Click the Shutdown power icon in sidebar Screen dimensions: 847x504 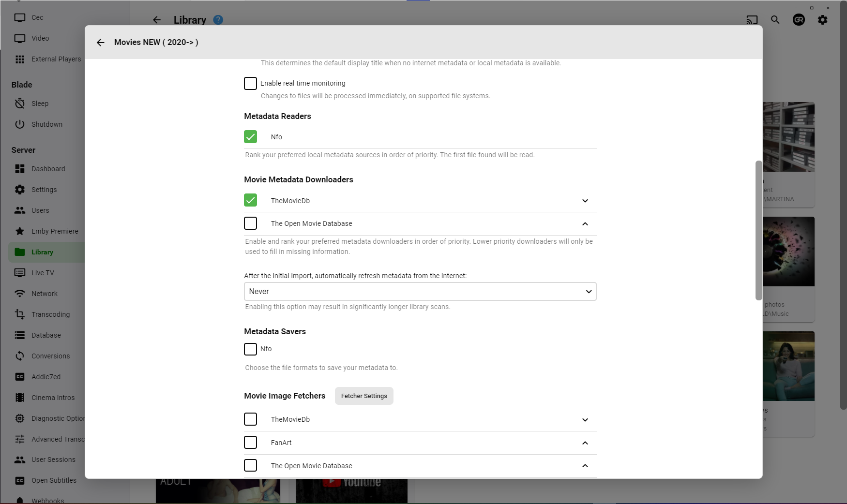pos(20,124)
